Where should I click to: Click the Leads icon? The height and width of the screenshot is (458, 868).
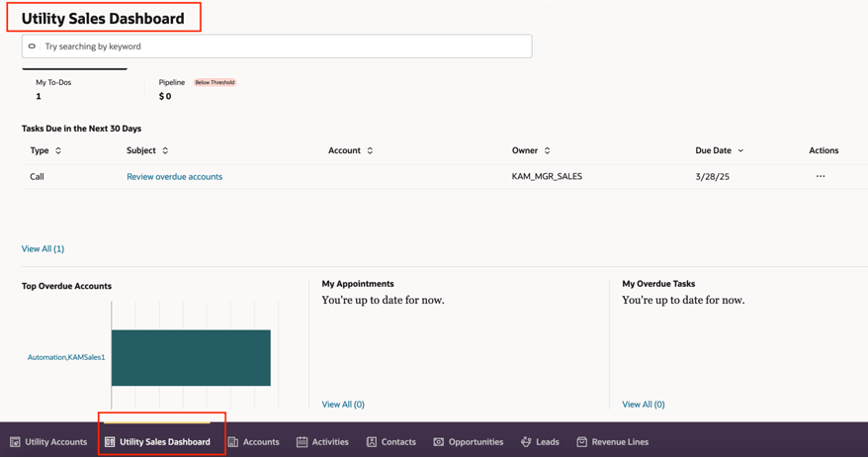(526, 442)
